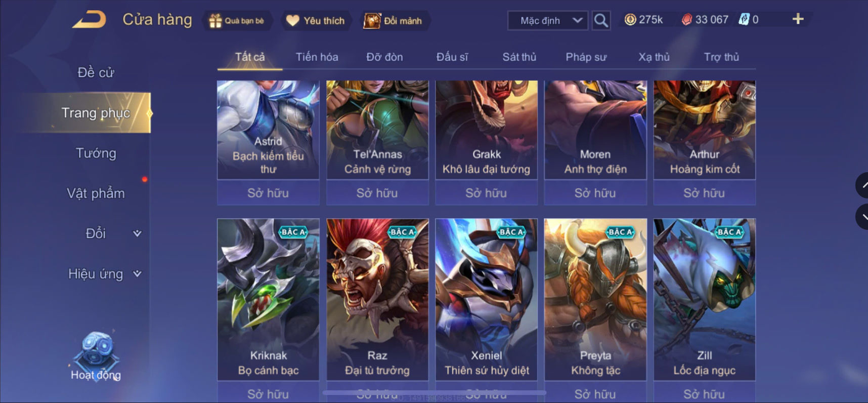Go back using the golden arrow icon
Screen dimensions: 868x403
[90, 20]
